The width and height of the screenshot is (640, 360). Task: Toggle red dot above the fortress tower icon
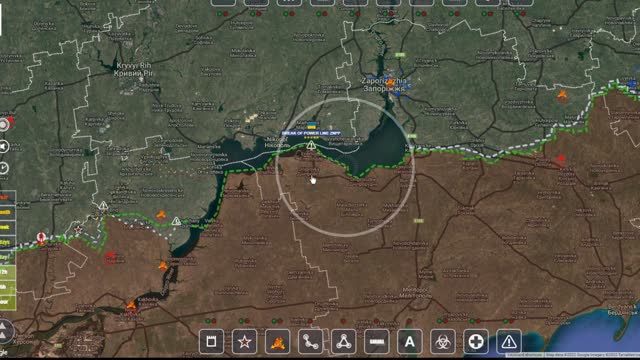pyautogui.click(x=213, y=321)
